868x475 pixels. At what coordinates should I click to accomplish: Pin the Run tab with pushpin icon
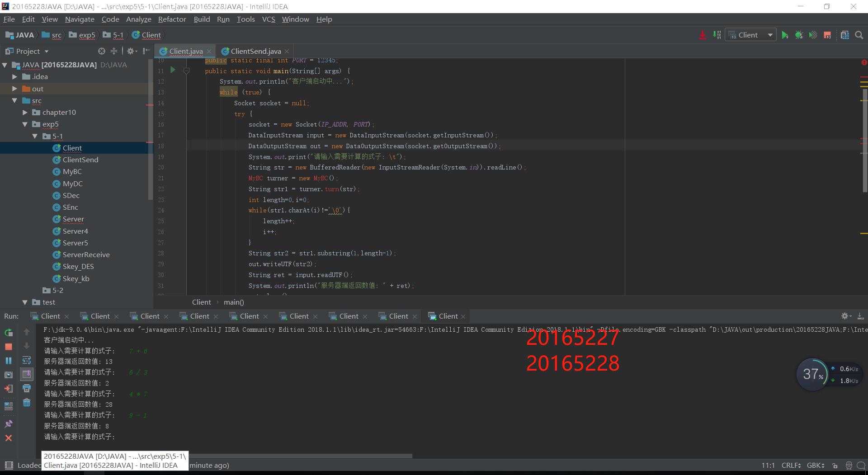[x=9, y=423]
